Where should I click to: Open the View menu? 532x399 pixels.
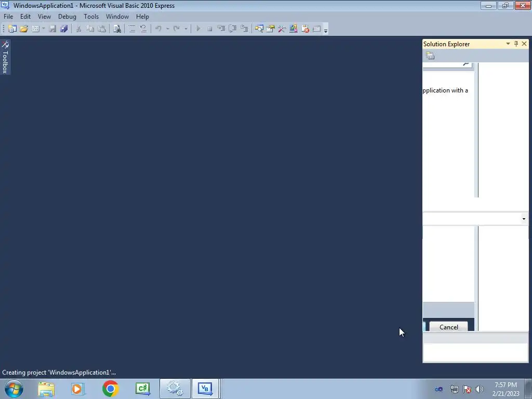(x=45, y=16)
